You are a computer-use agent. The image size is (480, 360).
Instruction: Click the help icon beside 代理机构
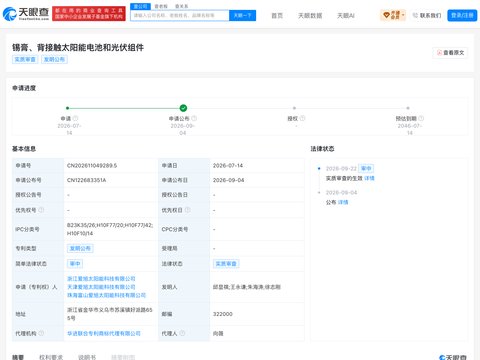point(41,333)
